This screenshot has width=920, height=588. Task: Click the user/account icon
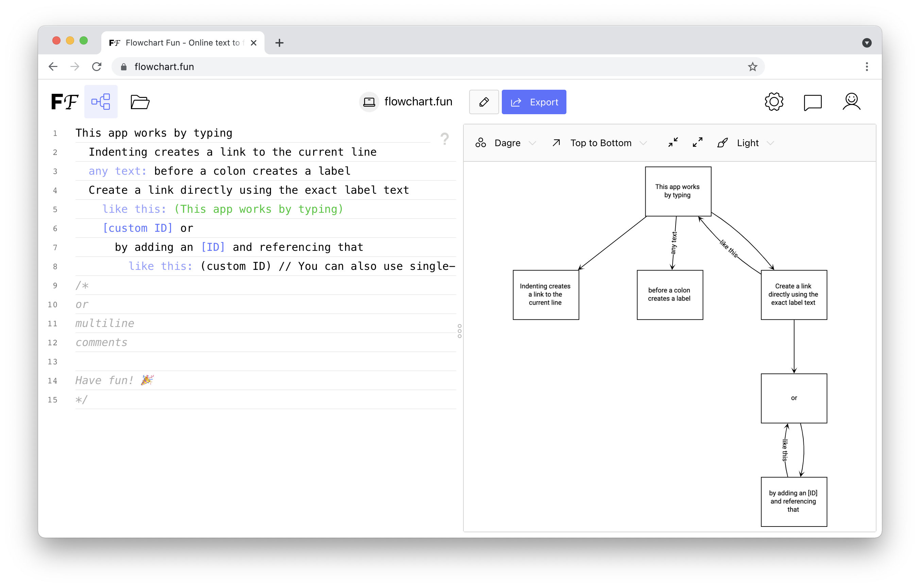click(x=851, y=102)
